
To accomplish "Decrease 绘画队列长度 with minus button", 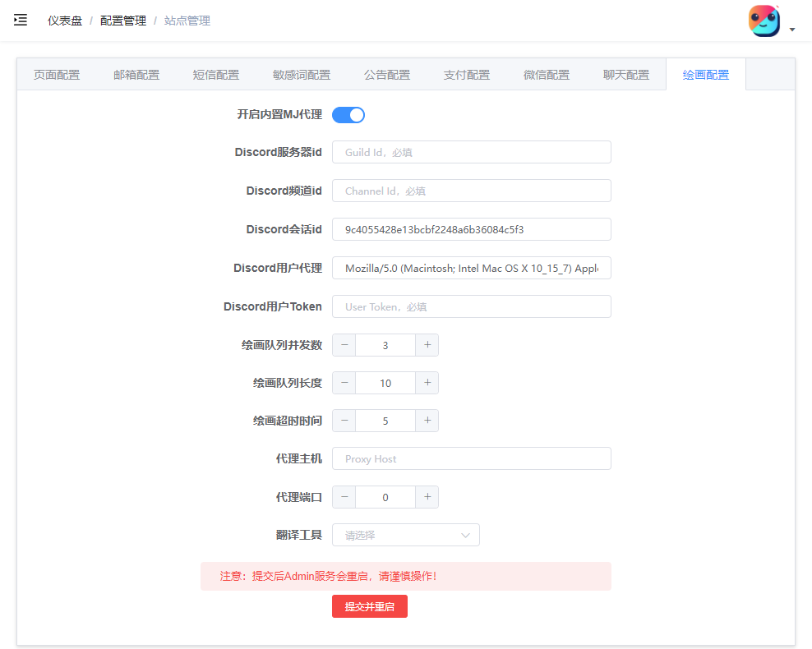I will [344, 383].
